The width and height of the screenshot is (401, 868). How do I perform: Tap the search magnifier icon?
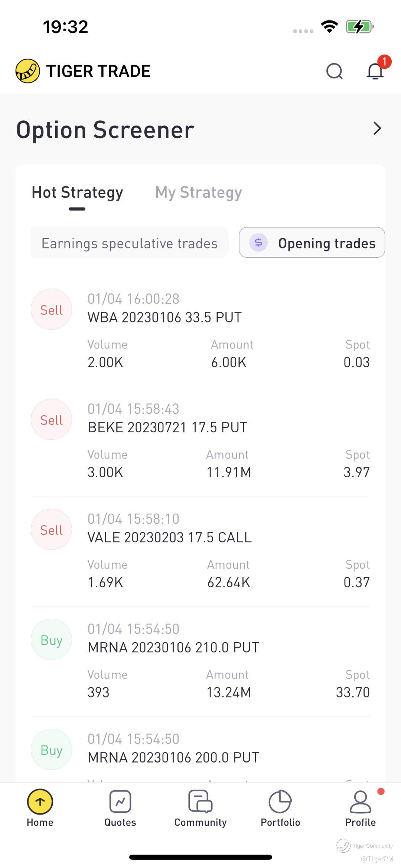pos(334,71)
